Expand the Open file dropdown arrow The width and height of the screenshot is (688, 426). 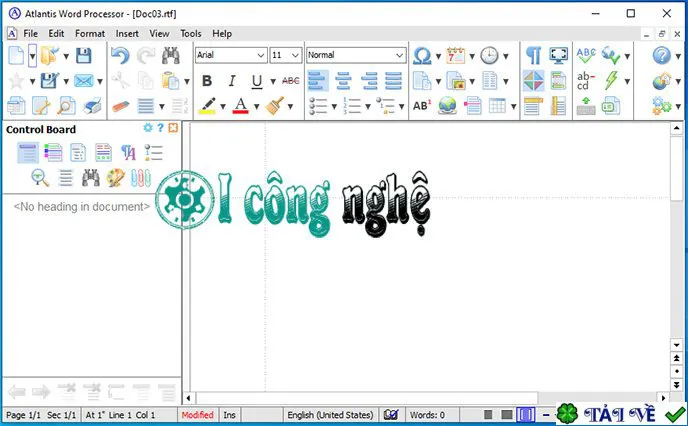tap(66, 57)
